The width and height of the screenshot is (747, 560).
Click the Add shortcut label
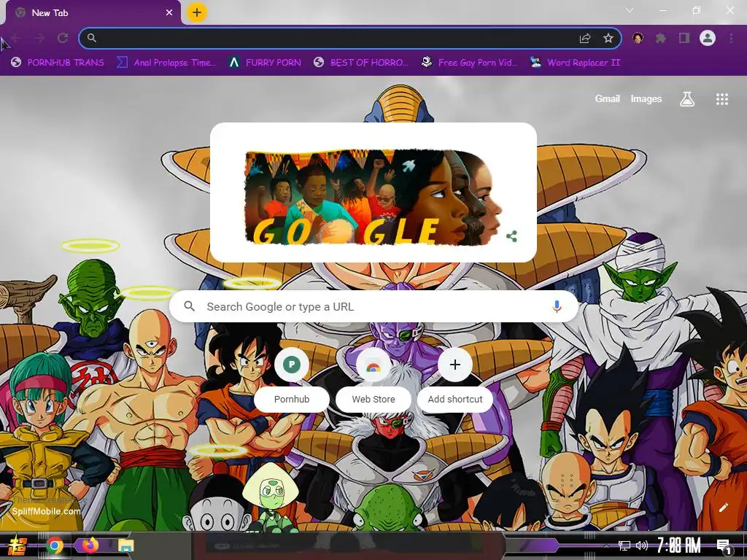tap(455, 399)
